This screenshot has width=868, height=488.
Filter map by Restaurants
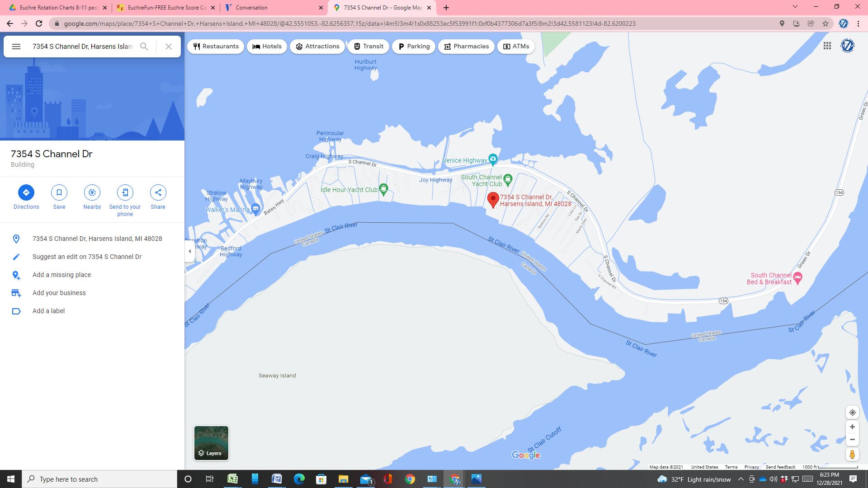(216, 47)
